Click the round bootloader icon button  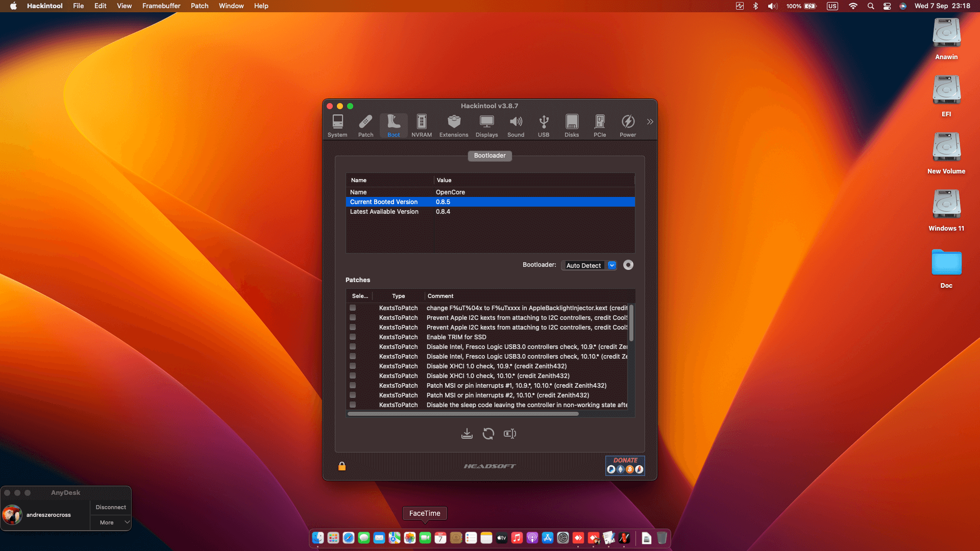pyautogui.click(x=628, y=265)
